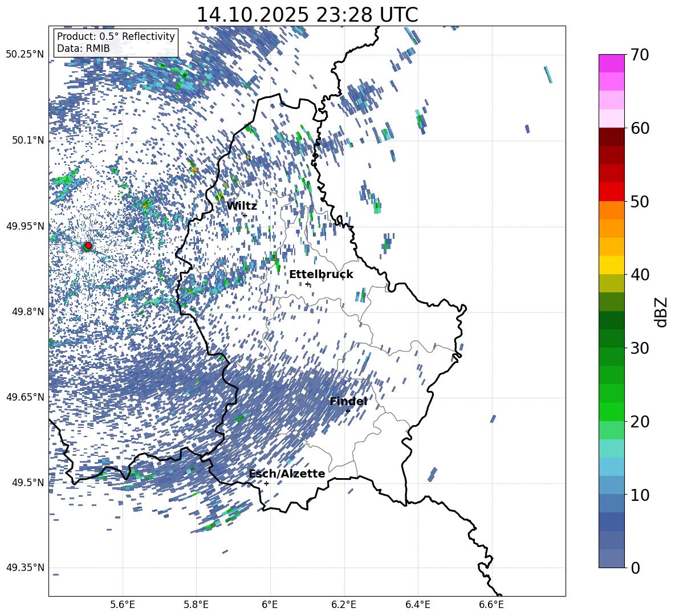Image resolution: width=675 pixels, height=616 pixels.
Task: Click the 70 value on the colorbar
Action: [640, 55]
